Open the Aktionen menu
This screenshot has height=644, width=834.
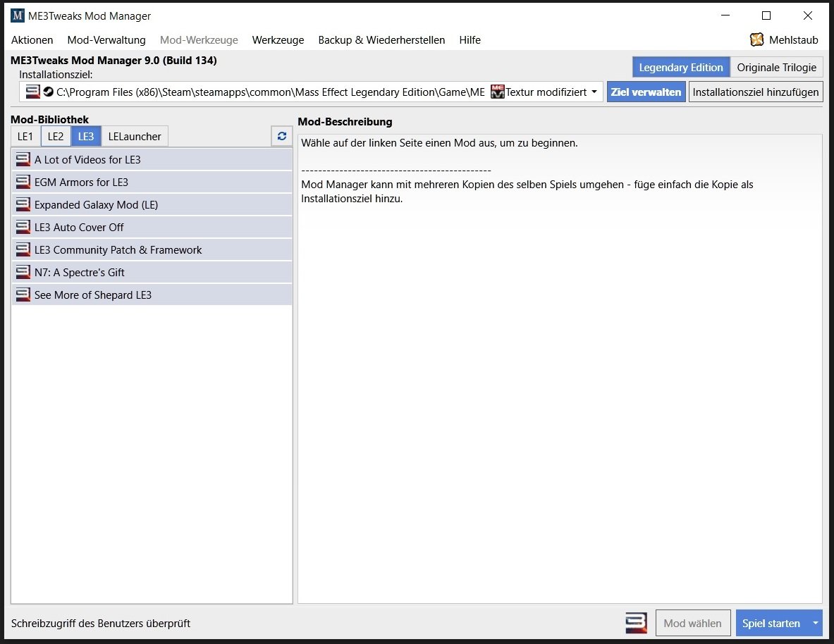click(32, 40)
